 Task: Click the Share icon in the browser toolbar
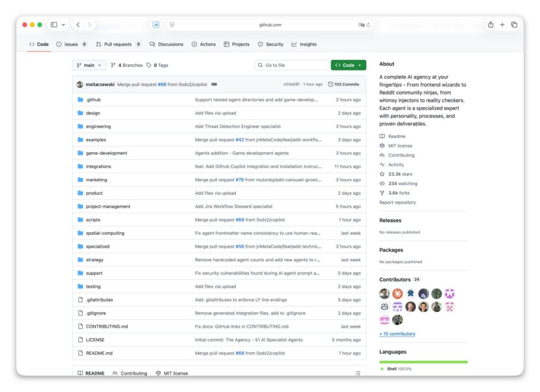tap(490, 24)
